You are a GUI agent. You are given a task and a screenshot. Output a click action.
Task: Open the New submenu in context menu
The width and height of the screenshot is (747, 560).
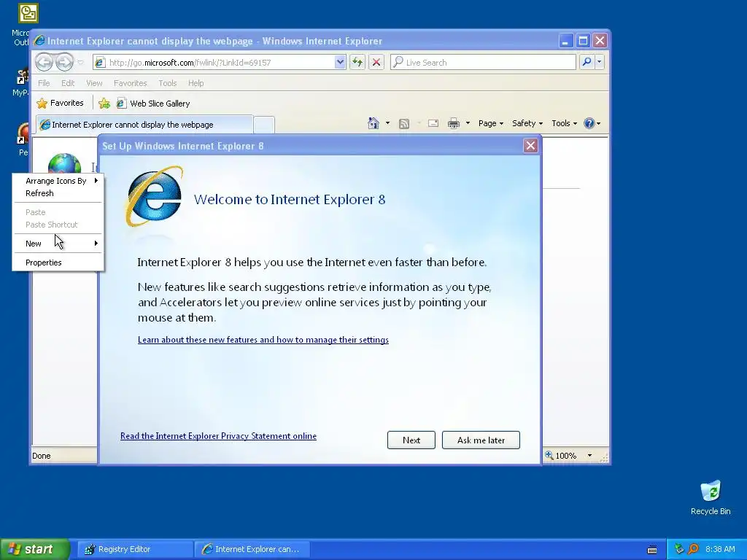(58, 244)
